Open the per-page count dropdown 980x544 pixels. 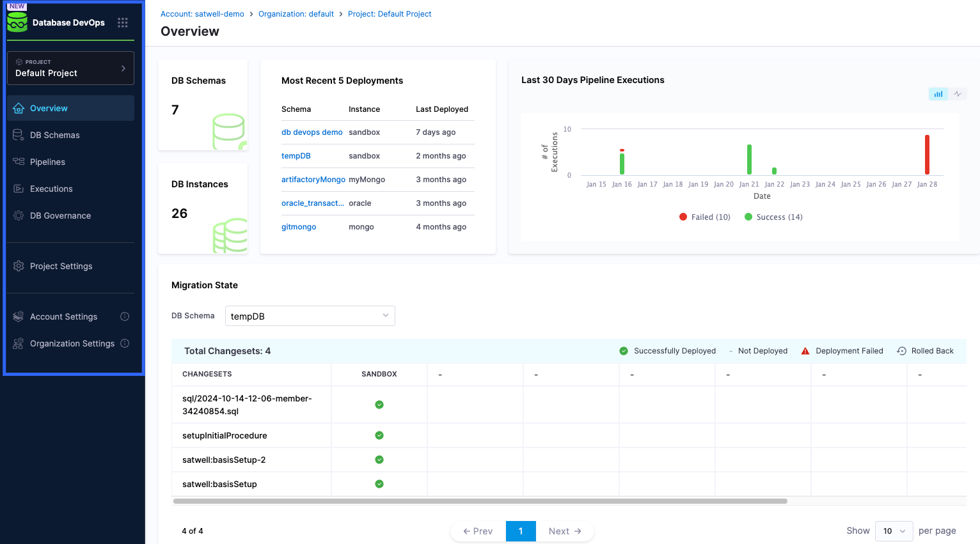894,531
